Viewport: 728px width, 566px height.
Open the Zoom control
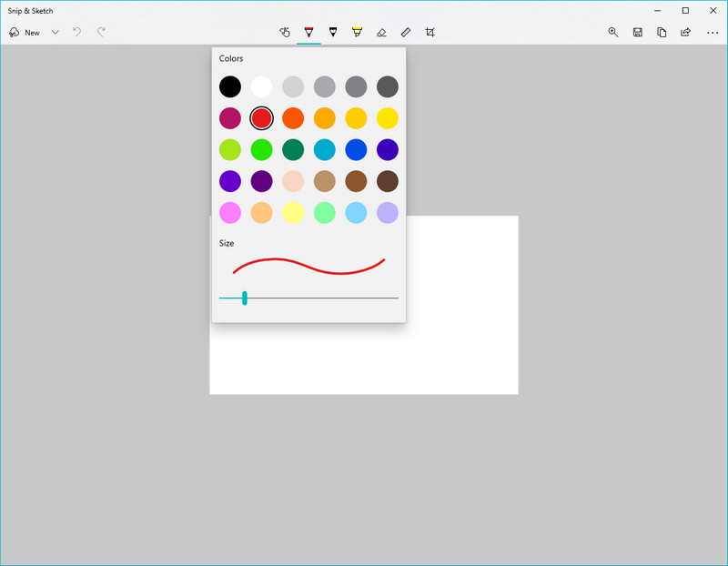[x=613, y=32]
